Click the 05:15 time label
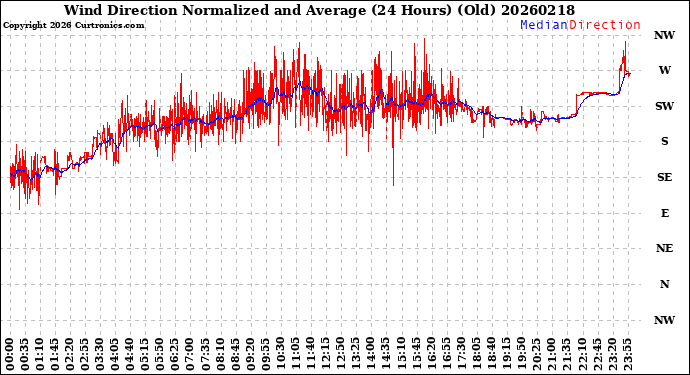 coord(145,355)
